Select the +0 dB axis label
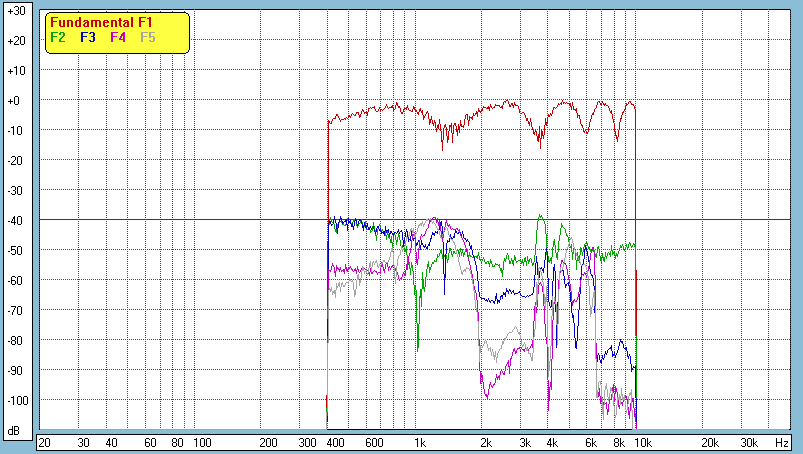Viewport: 803px width, 454px height. point(15,101)
